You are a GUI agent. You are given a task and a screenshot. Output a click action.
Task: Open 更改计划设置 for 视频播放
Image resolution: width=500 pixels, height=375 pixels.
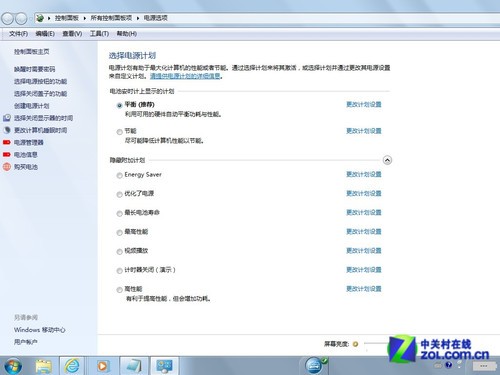click(x=364, y=250)
